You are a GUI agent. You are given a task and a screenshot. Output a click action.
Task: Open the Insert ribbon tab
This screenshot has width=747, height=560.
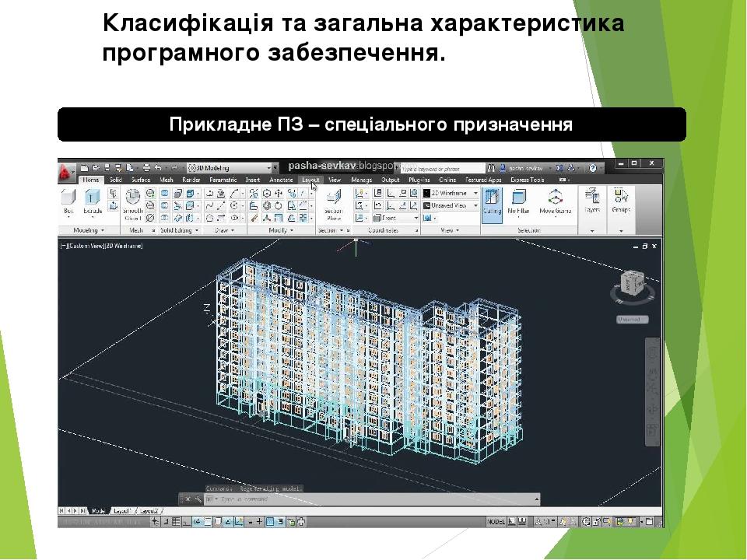coord(252,180)
